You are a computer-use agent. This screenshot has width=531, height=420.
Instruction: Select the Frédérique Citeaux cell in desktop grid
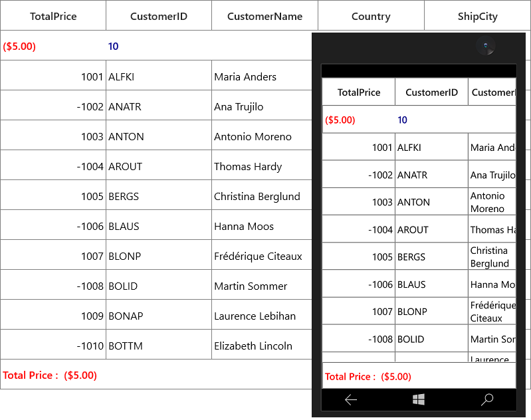coord(262,255)
